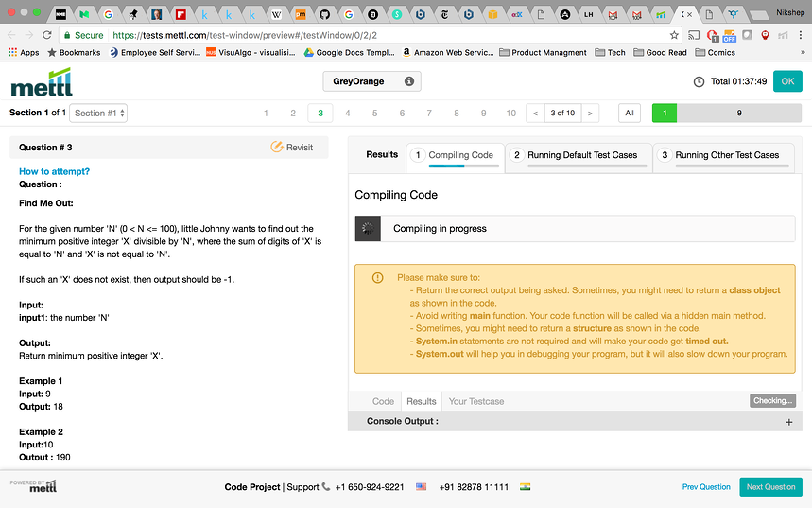Click the compiling spinner icon
Image resolution: width=812 pixels, height=508 pixels.
click(368, 229)
